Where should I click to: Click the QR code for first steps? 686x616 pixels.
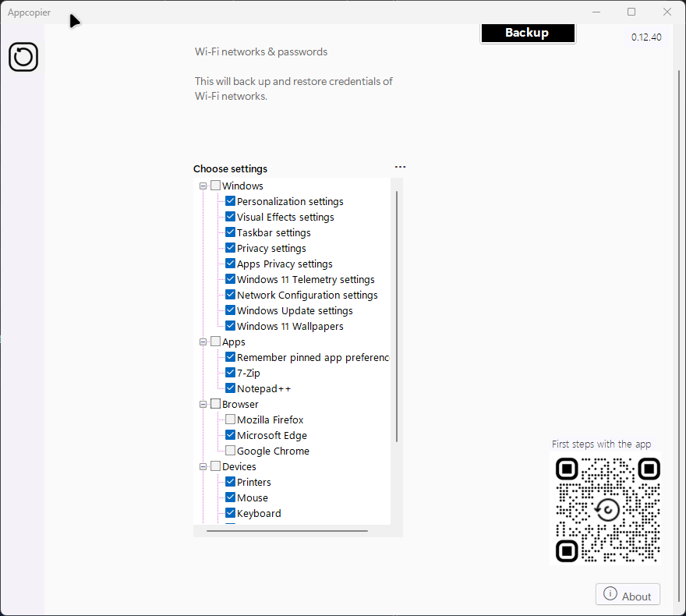click(x=608, y=510)
